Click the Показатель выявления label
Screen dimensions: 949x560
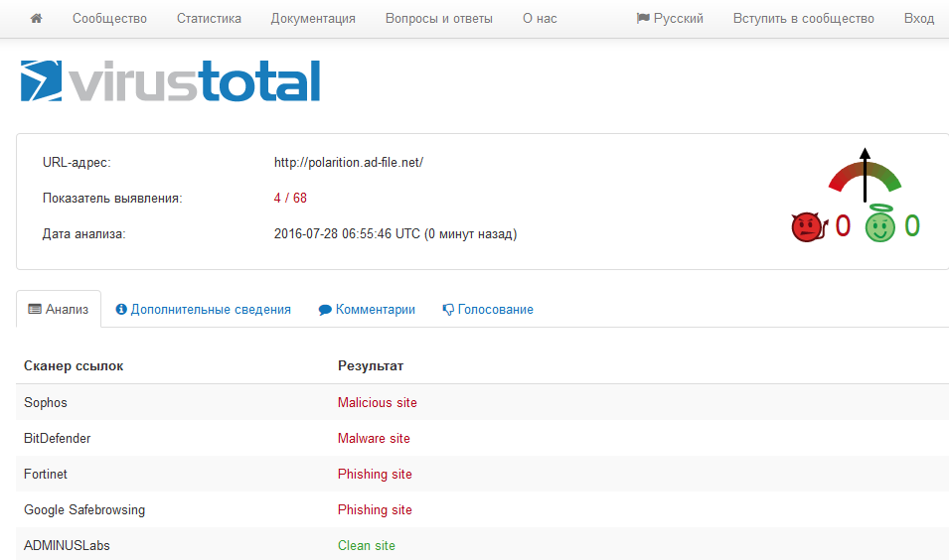(112, 198)
